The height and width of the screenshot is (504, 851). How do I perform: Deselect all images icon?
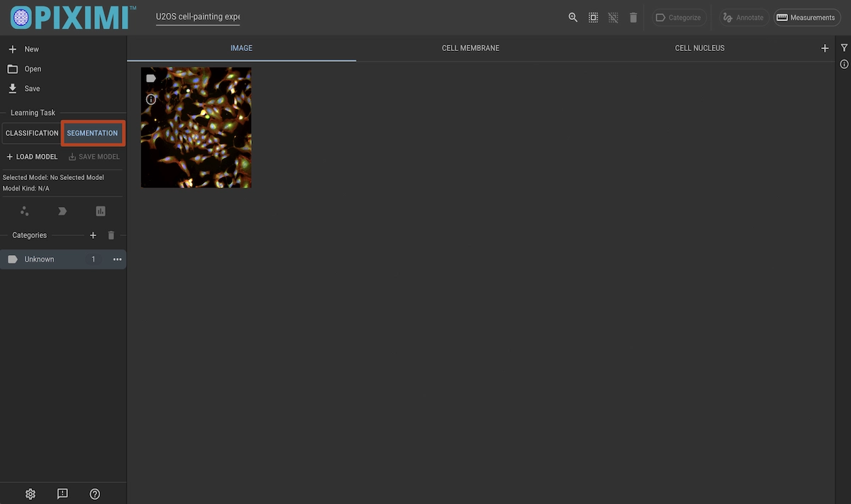tap(613, 18)
